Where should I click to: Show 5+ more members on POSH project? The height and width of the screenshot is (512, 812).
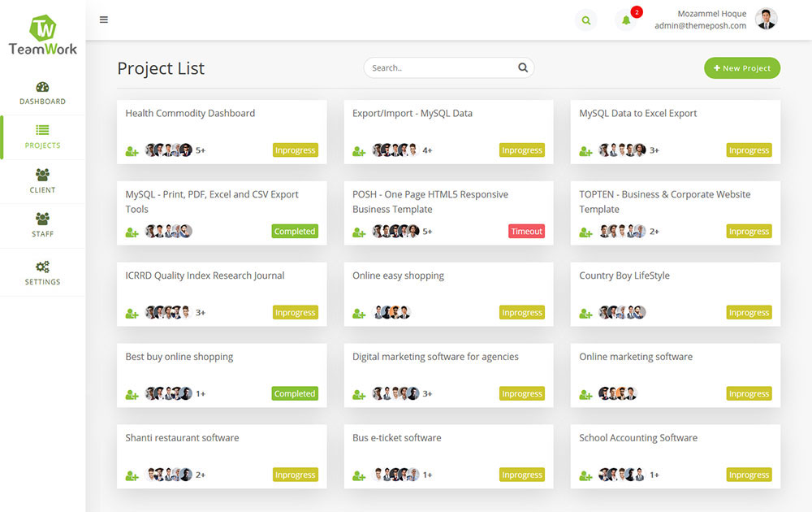coord(427,232)
